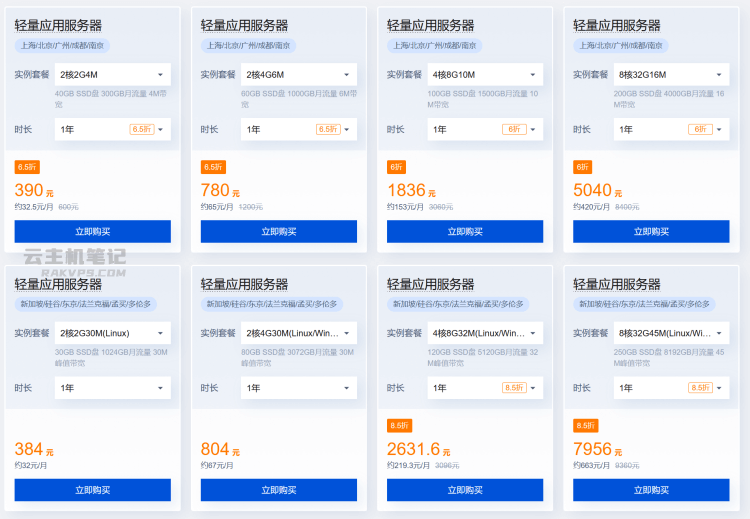
Task: Open the 4核8G10M instance package dropdown
Action: [x=485, y=75]
